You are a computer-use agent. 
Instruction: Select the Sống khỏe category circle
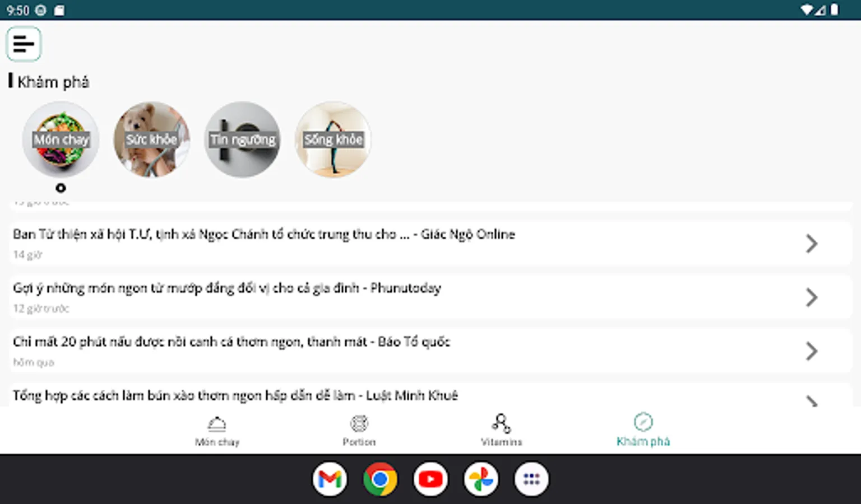click(x=333, y=140)
